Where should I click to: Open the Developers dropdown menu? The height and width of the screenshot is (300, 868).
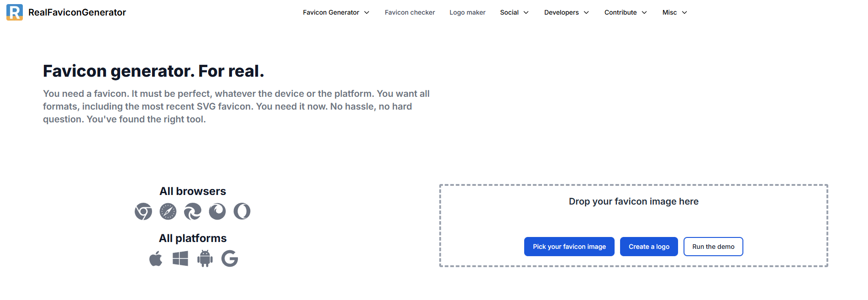(x=567, y=12)
